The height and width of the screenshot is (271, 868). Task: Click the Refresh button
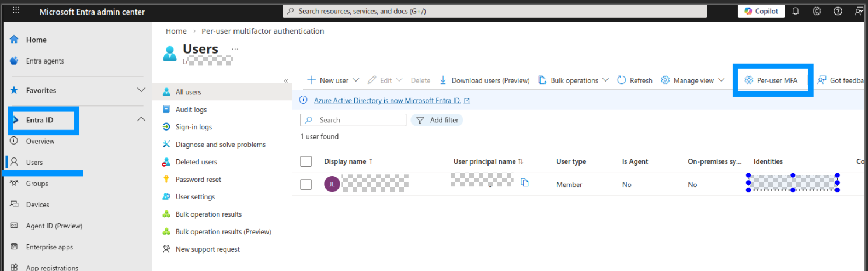pos(635,80)
